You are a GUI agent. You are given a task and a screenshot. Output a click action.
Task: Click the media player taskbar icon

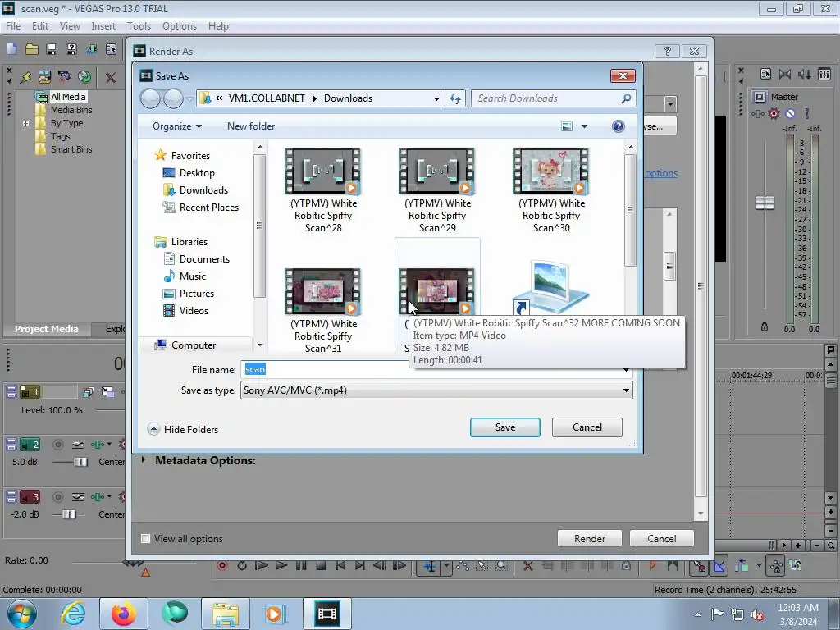[x=276, y=614]
